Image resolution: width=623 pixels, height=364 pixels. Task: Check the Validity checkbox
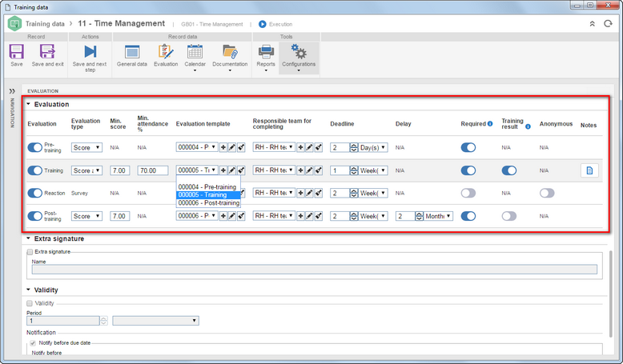coord(30,303)
